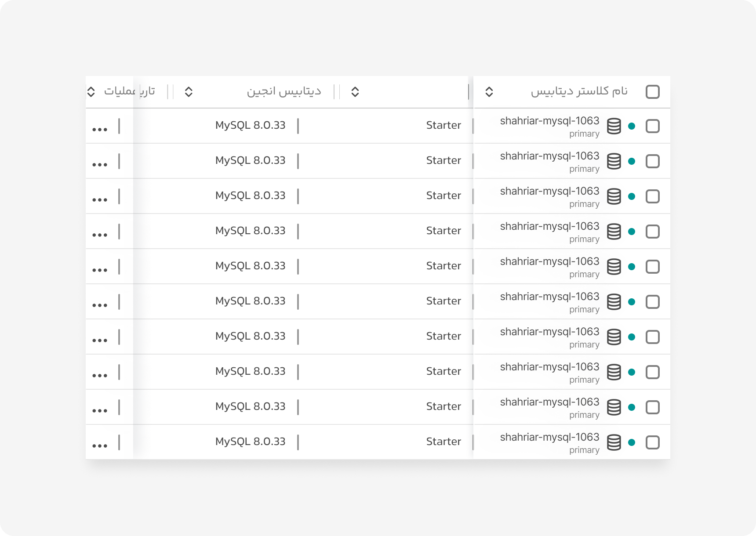Click database stack icon in first row
This screenshot has height=536, width=756.
pyautogui.click(x=614, y=126)
